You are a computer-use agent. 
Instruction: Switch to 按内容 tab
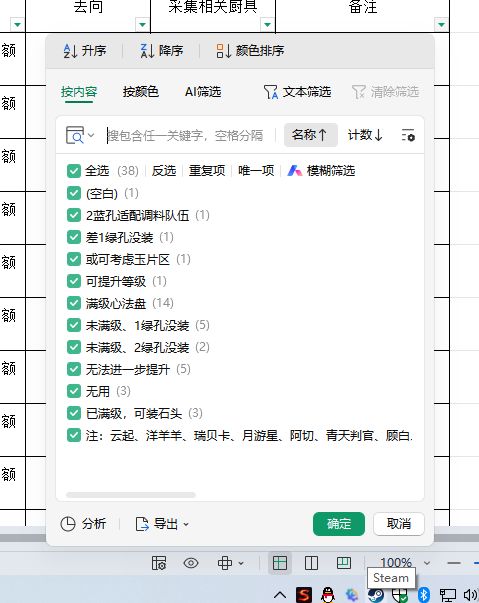79,92
